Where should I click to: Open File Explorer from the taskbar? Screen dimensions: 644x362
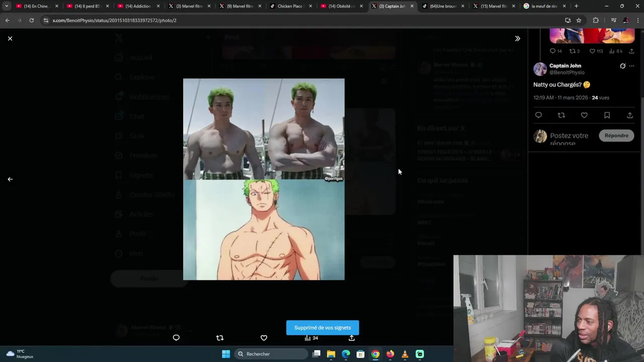[x=331, y=354]
